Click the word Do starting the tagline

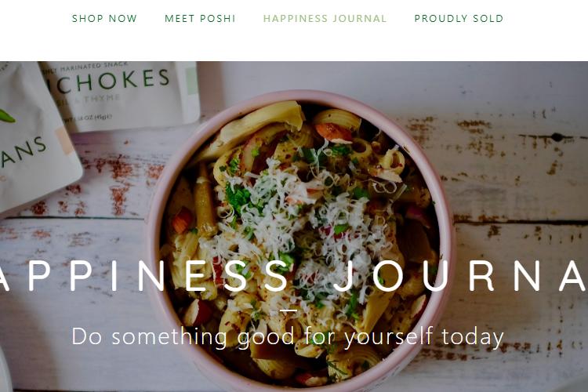click(86, 336)
